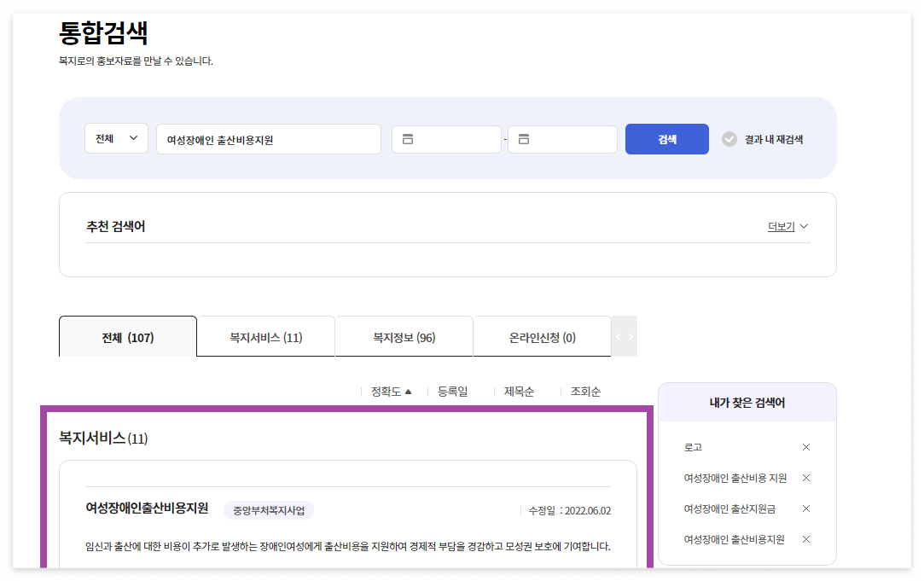The width and height of the screenshot is (924, 581).
Task: Expand the 추천 검색어 section via 더보기
Action: click(782, 226)
